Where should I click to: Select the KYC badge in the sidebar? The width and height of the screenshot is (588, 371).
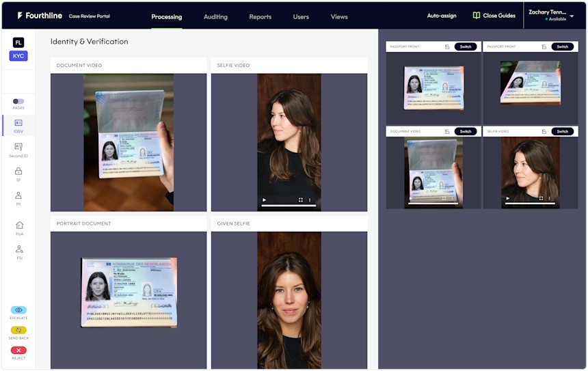18,56
